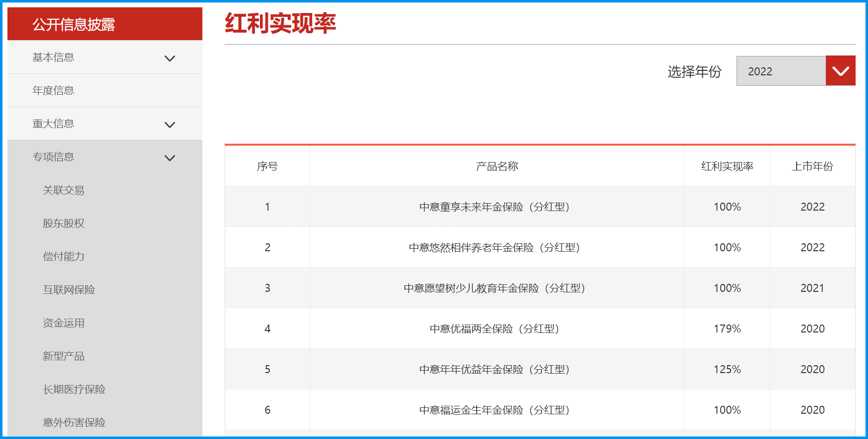Open the 股东股权 submenu link

63,223
